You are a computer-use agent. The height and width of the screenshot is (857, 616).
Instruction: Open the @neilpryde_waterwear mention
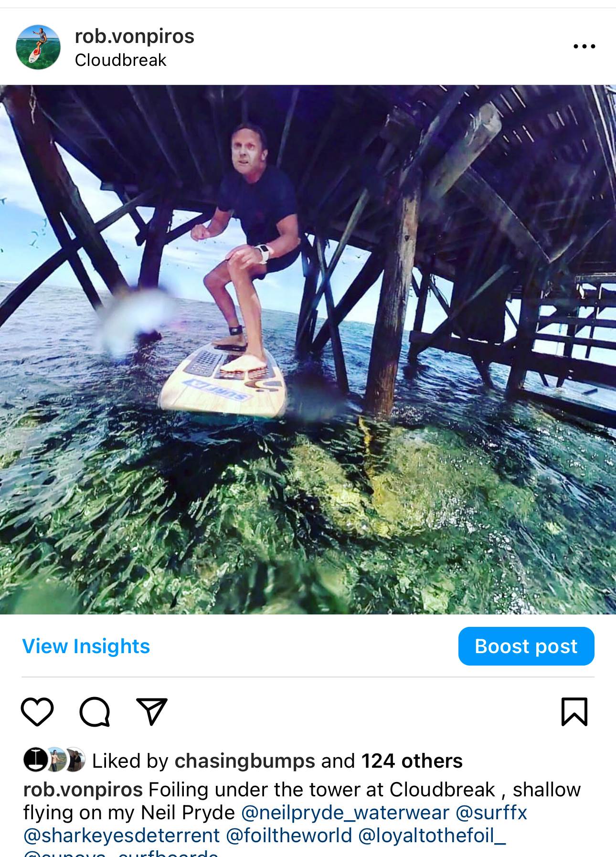point(345,812)
